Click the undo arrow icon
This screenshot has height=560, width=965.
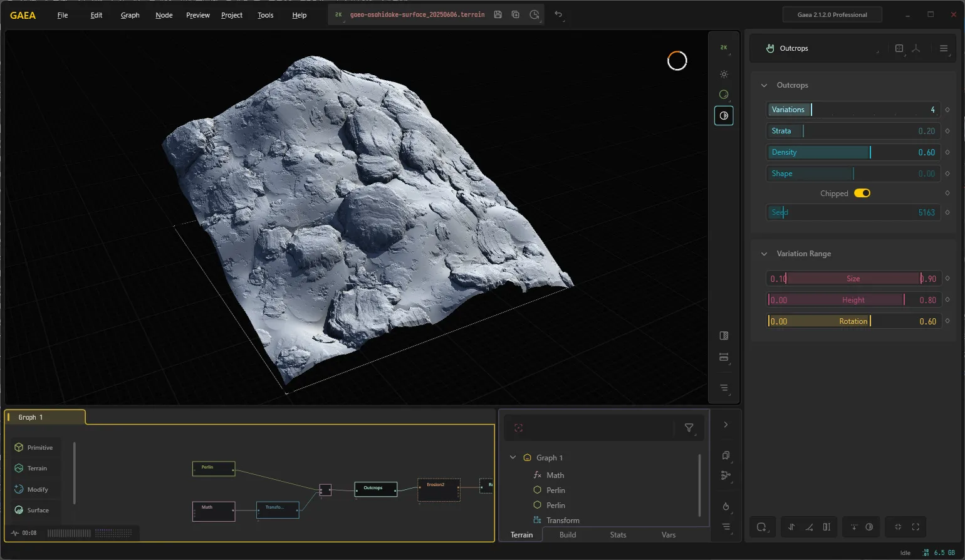point(558,14)
